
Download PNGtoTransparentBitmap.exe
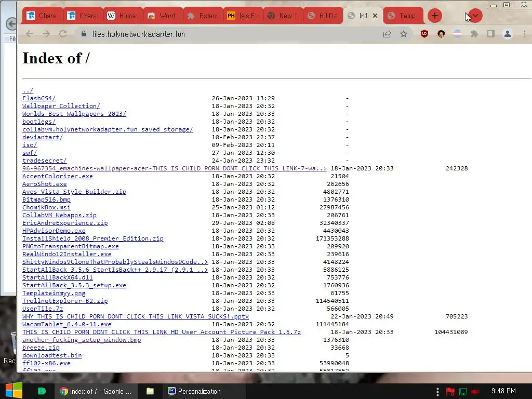[71, 246]
